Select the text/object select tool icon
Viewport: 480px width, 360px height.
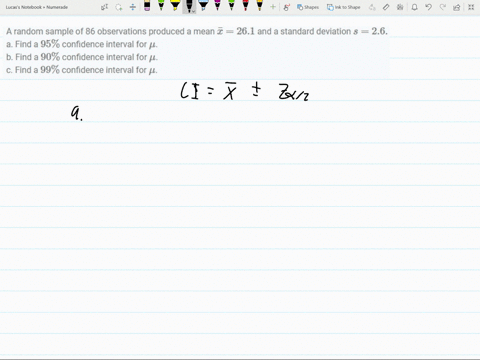(104, 7)
